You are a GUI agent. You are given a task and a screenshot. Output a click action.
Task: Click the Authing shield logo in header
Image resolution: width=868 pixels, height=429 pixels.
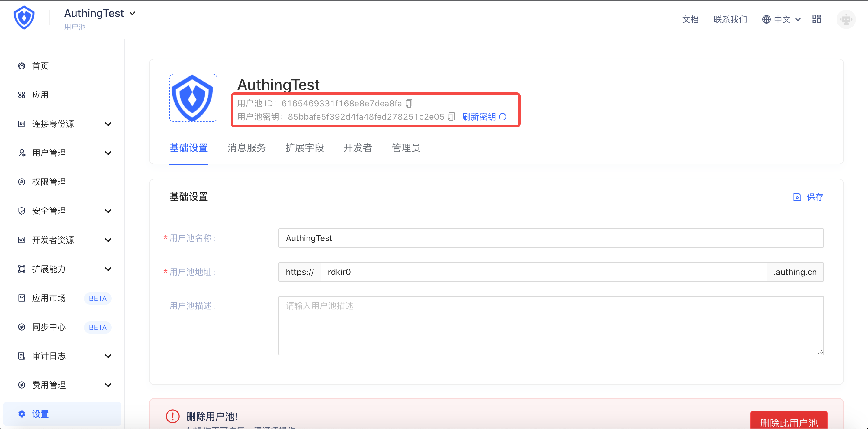pyautogui.click(x=24, y=18)
